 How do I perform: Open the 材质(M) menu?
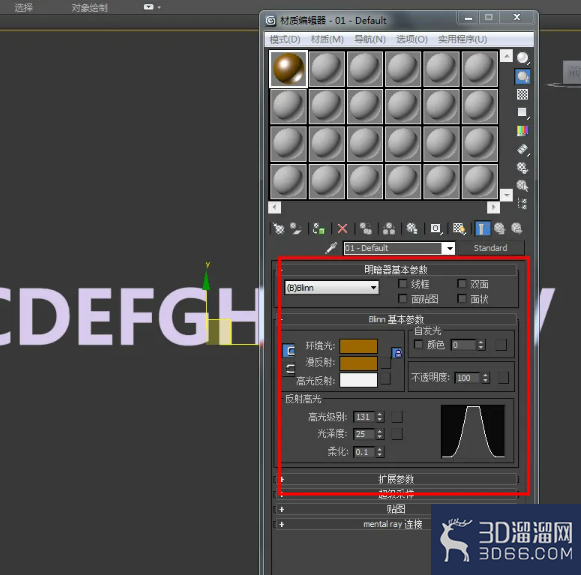point(327,39)
